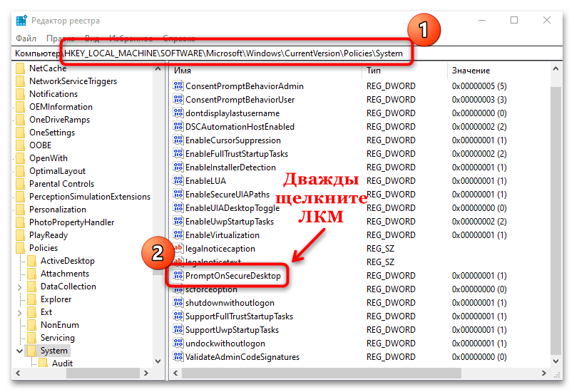Image resolution: width=574 pixels, height=392 pixels.
Task: Click the DWORD icon next to EnableLUA
Action: pos(178,181)
